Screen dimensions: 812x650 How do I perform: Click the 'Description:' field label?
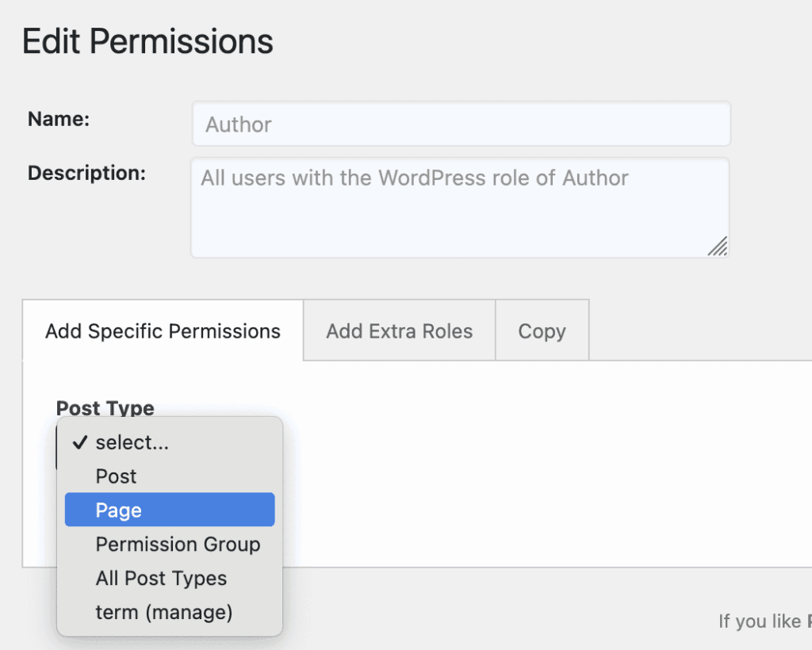(x=86, y=173)
